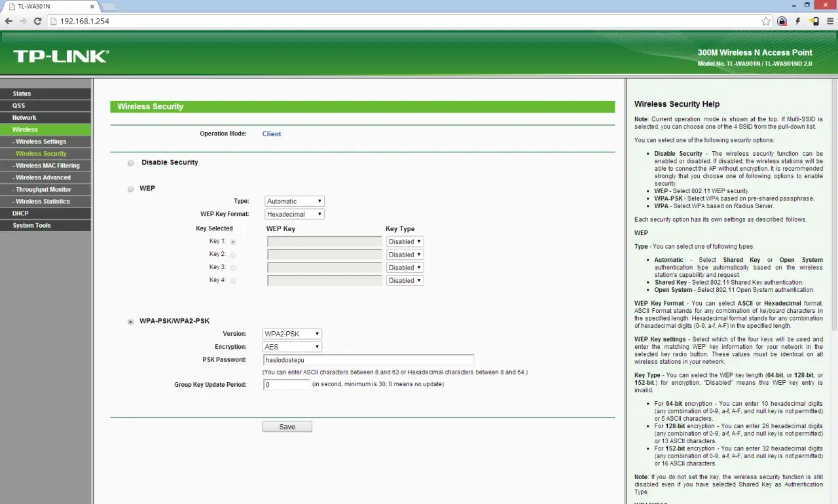Open the System Tools menu item
Screen dimensions: 838x504
[x=46, y=225]
